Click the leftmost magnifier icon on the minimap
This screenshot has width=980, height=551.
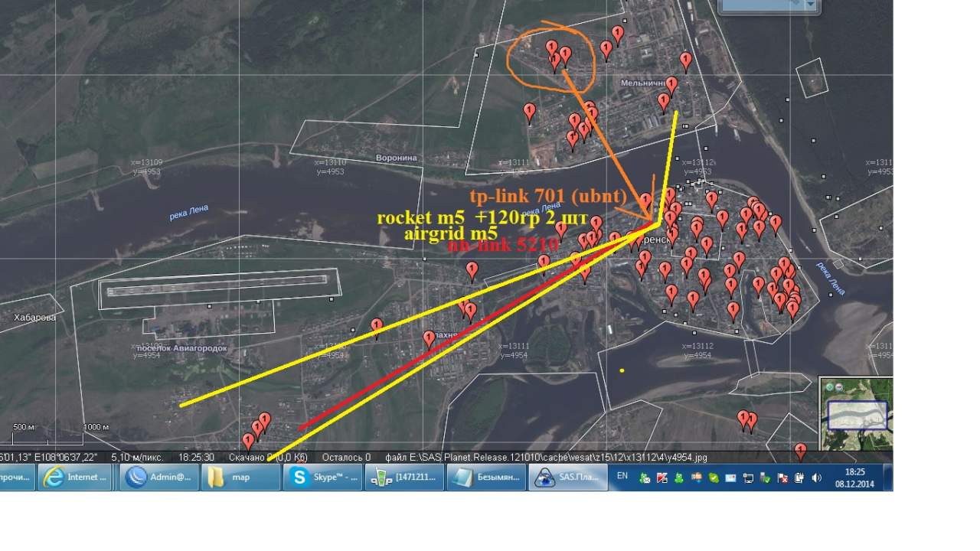click(830, 387)
